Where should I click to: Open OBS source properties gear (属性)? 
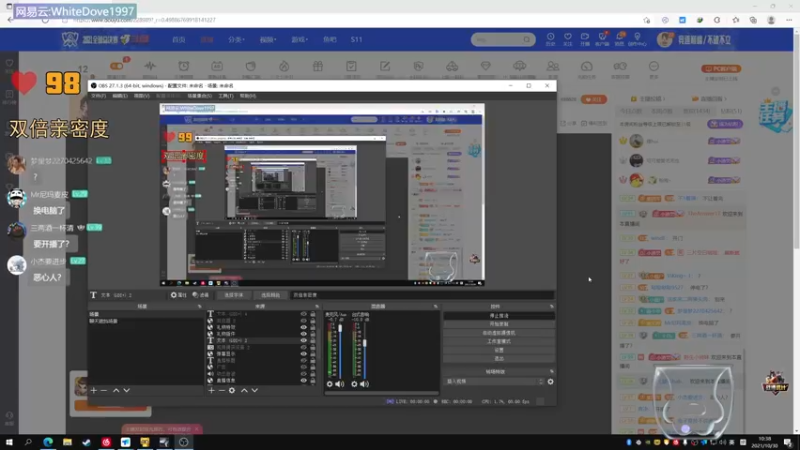[x=179, y=295]
